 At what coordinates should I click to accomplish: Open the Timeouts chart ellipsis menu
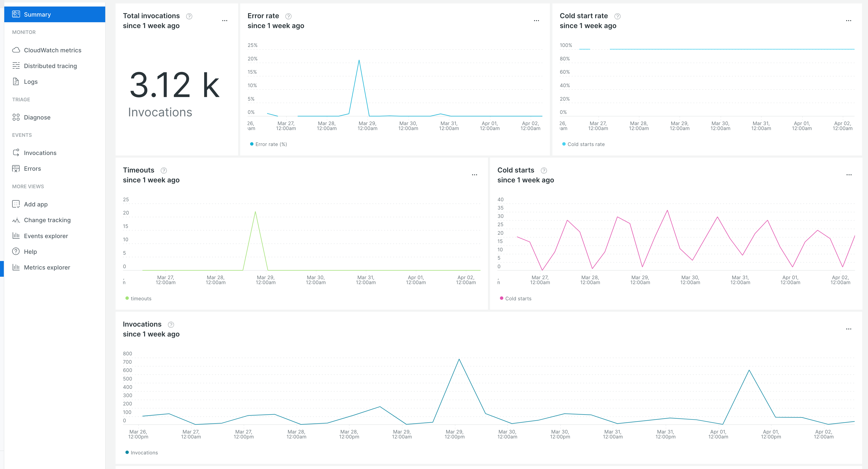(474, 175)
